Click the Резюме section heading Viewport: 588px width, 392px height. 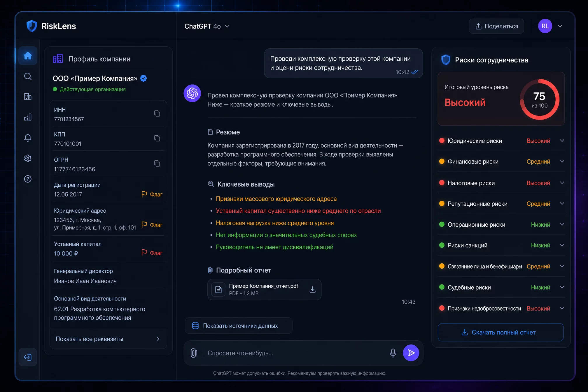pyautogui.click(x=228, y=132)
